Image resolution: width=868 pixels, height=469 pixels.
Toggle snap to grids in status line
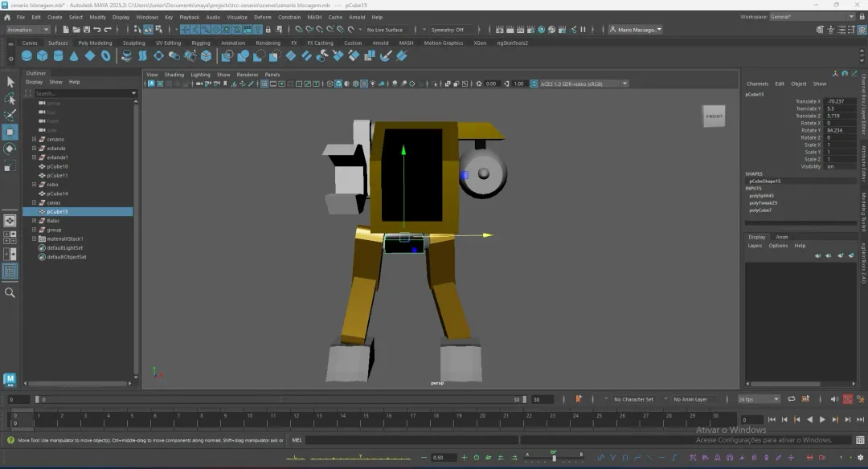pos(299,29)
